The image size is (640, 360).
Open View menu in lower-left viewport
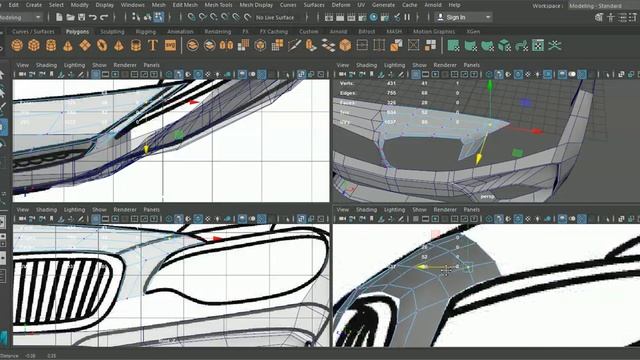22,209
